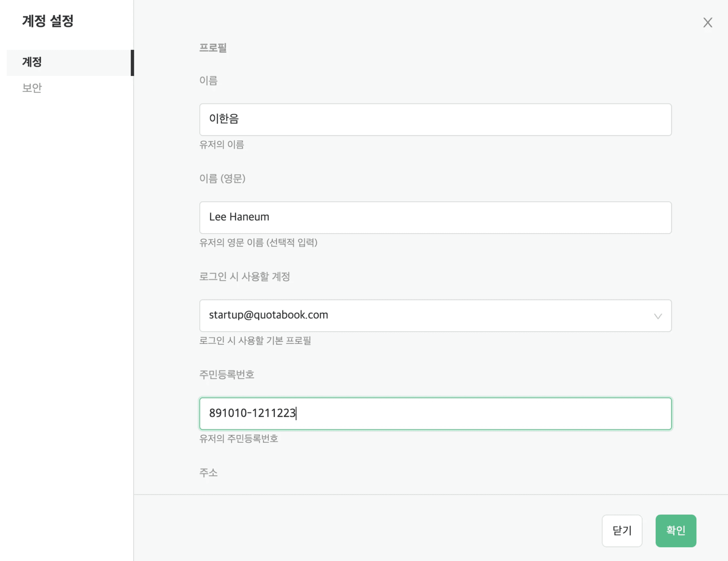
Task: Click the 닫기 close button
Action: click(x=622, y=530)
